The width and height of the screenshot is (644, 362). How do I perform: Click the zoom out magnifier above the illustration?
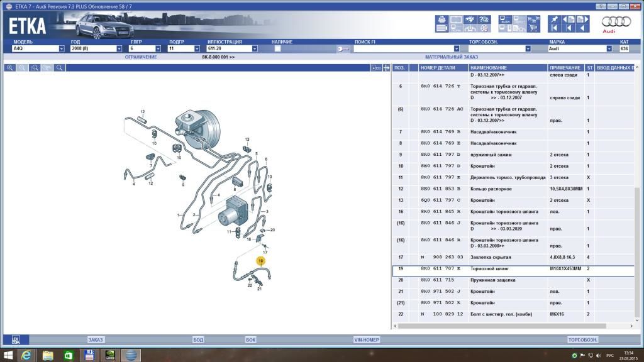(22, 67)
